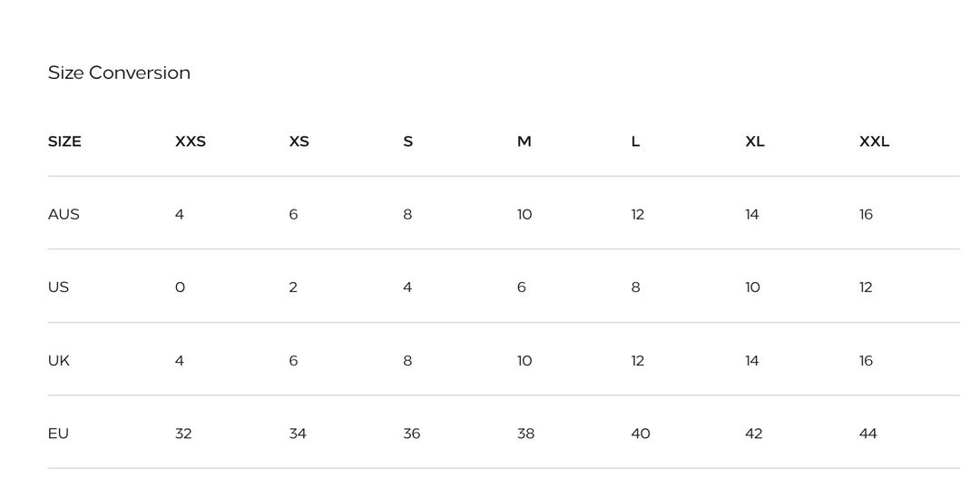This screenshot has height=498, width=980.
Task: Click UK size 12 under L
Action: (x=637, y=361)
